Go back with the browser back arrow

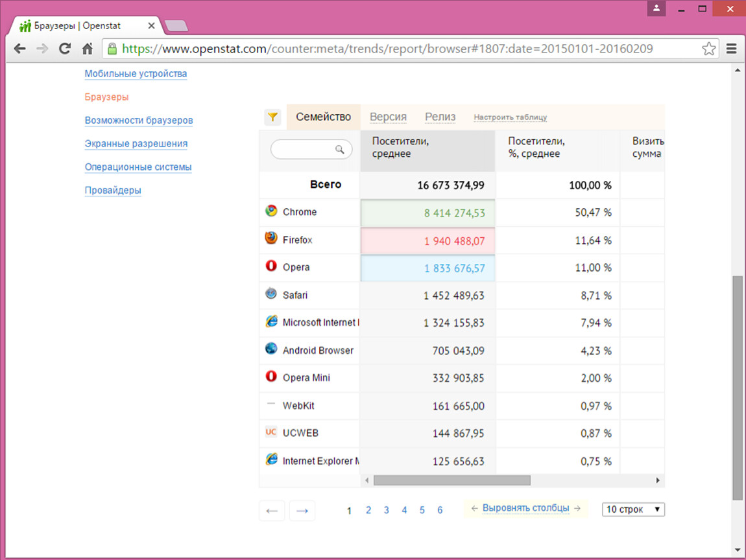19,49
